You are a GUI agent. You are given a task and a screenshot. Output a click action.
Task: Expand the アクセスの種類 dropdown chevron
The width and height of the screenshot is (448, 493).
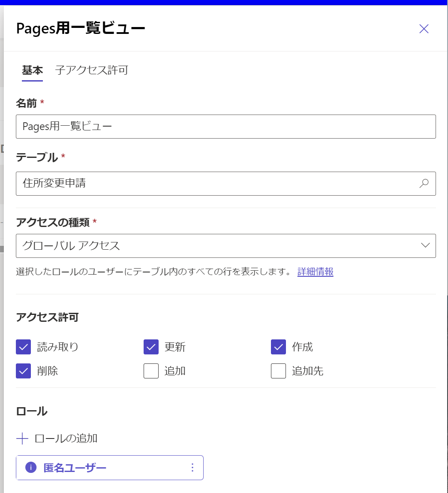[x=425, y=245]
